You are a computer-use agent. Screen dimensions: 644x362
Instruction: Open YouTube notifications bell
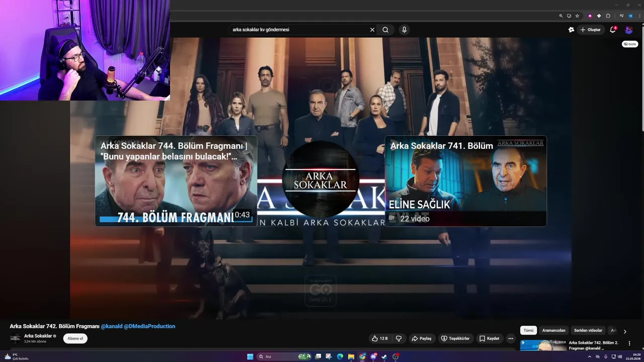(x=613, y=30)
